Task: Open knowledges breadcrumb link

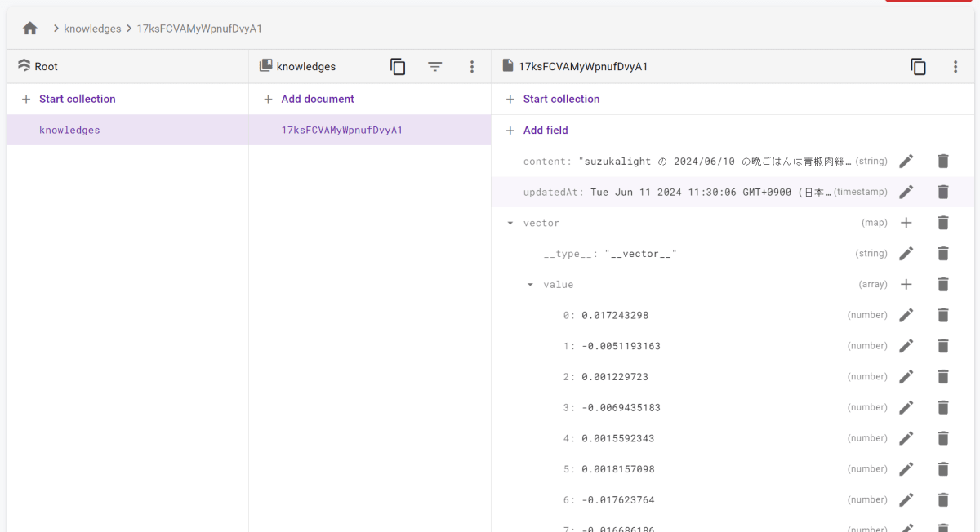Action: 92,29
